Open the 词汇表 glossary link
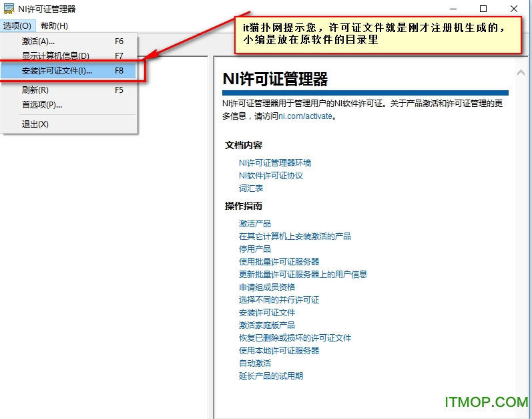Image resolution: width=532 pixels, height=419 pixels. (251, 188)
